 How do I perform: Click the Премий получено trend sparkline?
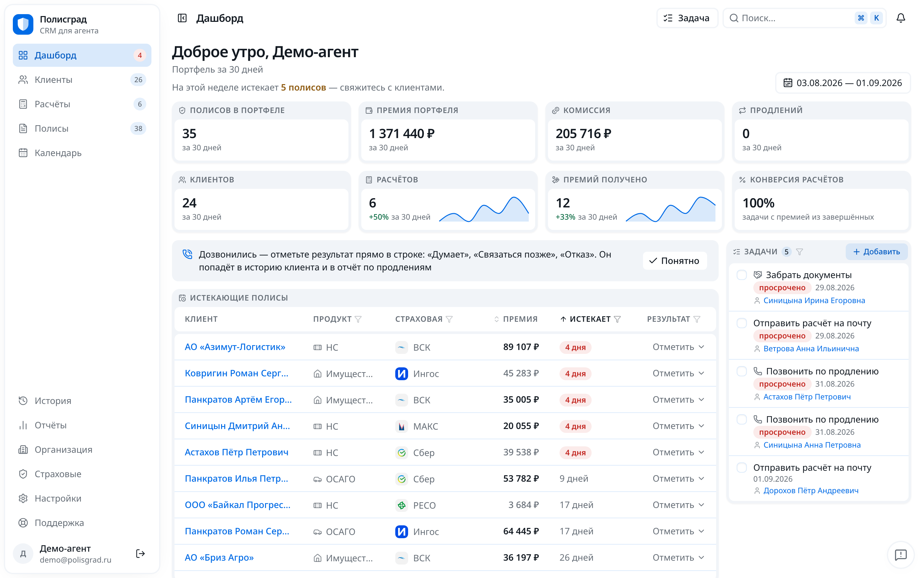pos(671,209)
